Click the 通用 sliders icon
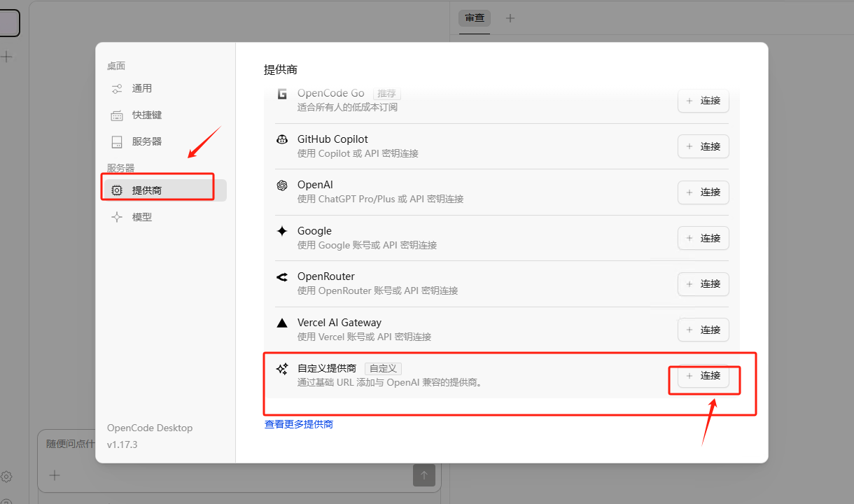 pyautogui.click(x=117, y=89)
